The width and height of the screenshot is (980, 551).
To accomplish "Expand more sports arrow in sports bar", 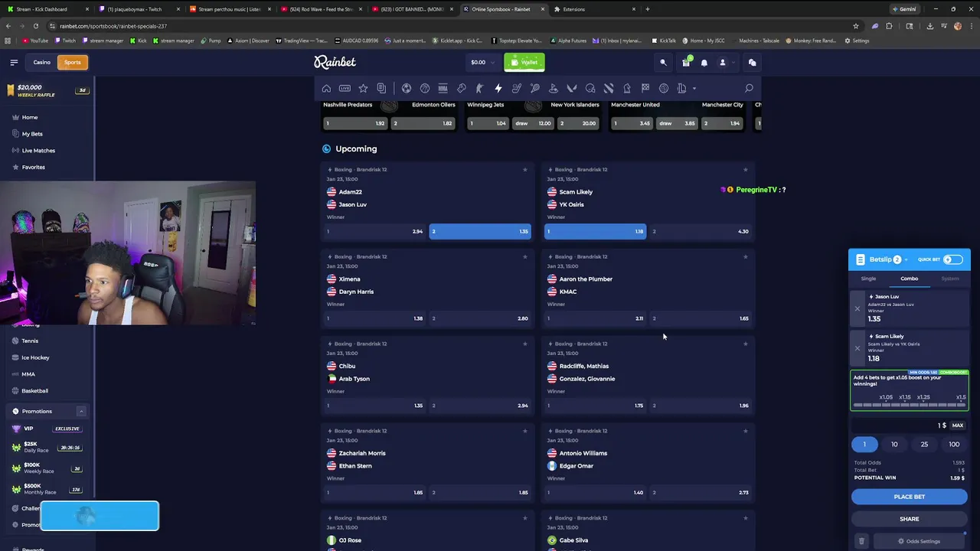I will [694, 88].
